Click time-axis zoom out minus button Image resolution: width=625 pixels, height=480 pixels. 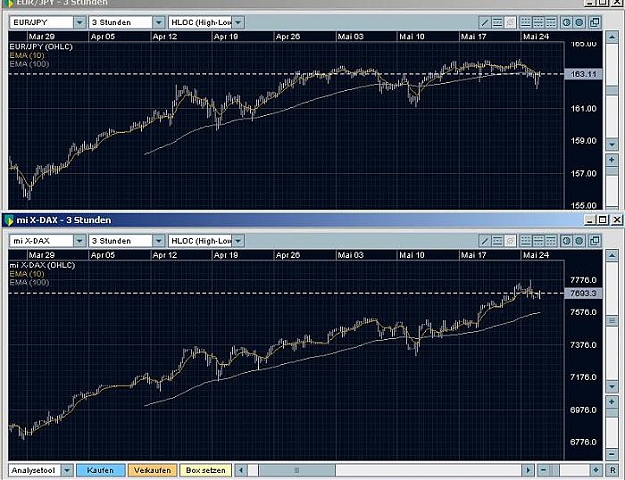click(x=543, y=470)
